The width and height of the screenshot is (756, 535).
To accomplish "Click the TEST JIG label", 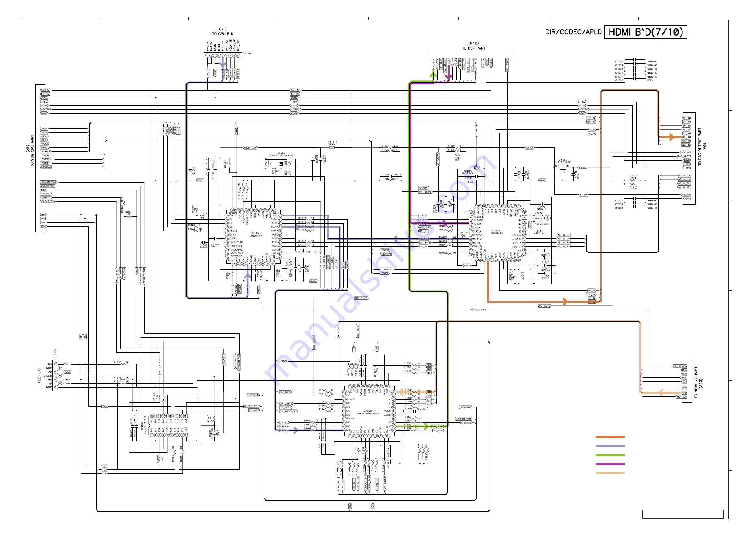I will (x=39, y=376).
